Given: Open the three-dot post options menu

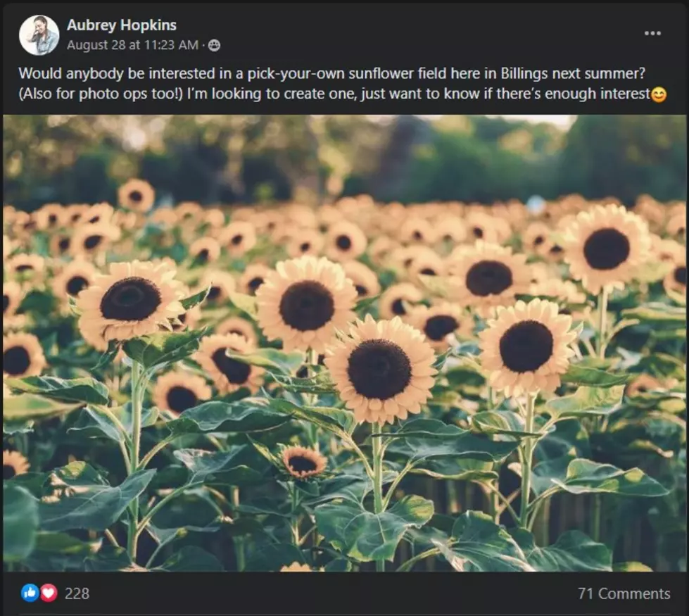Looking at the screenshot, I should coord(652,33).
